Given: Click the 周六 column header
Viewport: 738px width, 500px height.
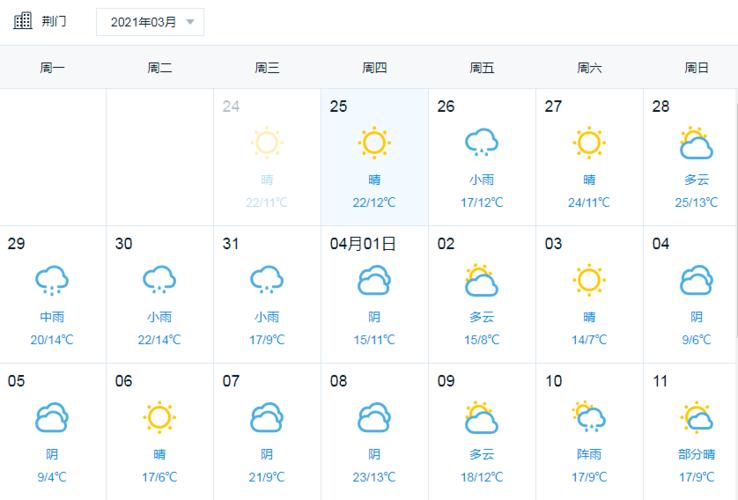Looking at the screenshot, I should (x=589, y=68).
